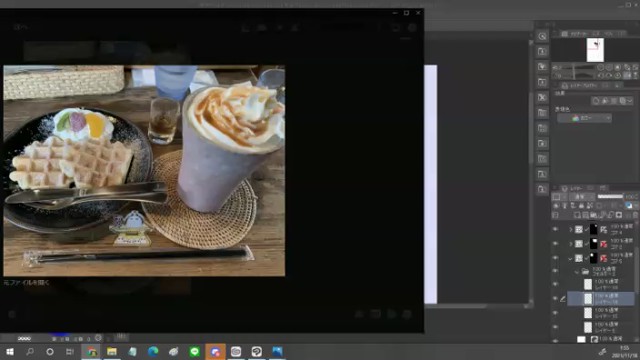Switch to the Layer tab
Screen dimensions: 640x360
572,189
